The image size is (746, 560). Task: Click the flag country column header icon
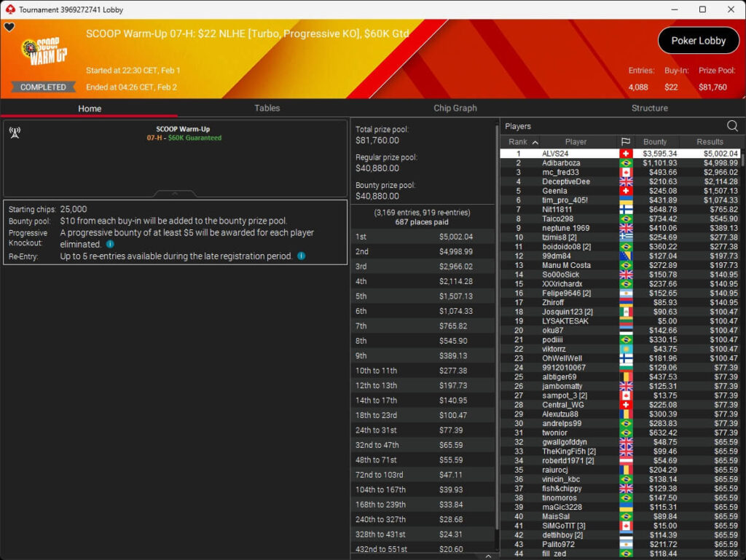pos(625,142)
